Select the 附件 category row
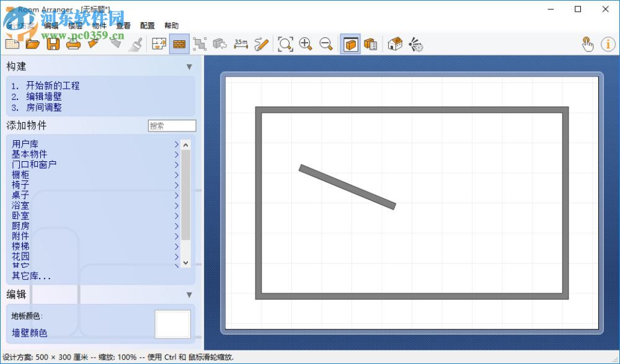Viewport: 620px width, 364px height. [x=95, y=236]
